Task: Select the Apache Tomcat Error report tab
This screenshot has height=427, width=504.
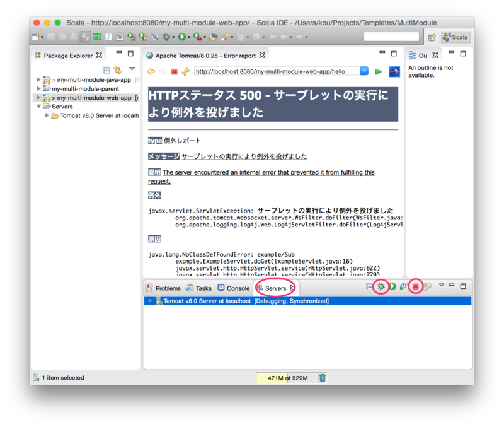Action: [205, 56]
